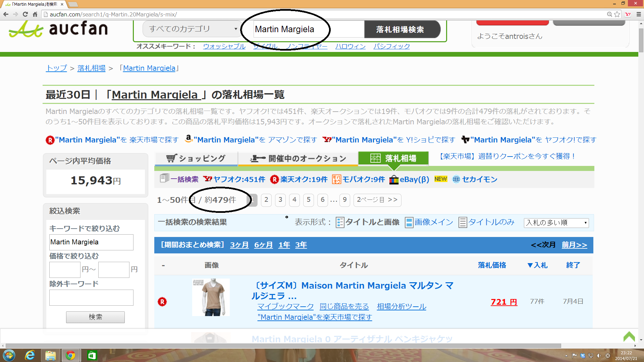The height and width of the screenshot is (362, 644).
Task: Open the 3ヶ月 period search link
Action: point(239,245)
